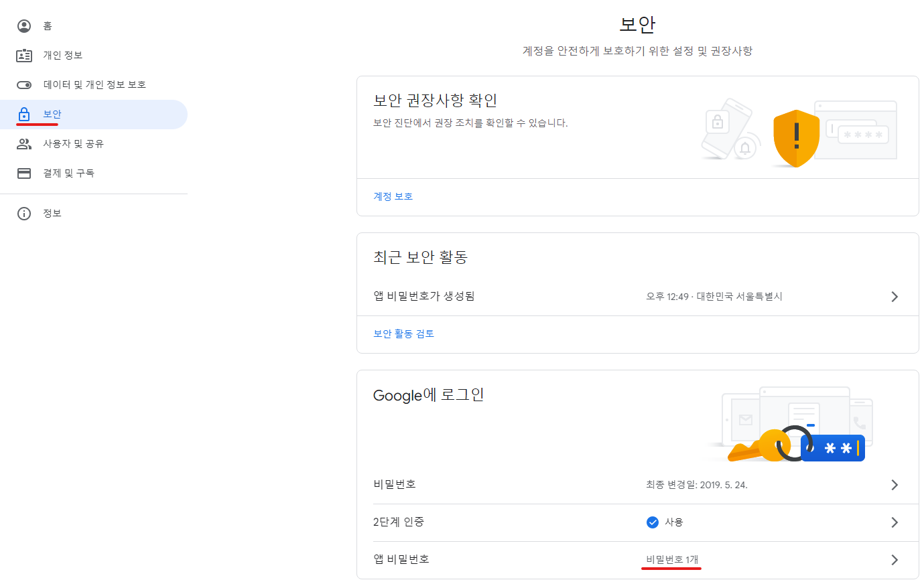Click the 결제 및 구독 card icon
Screen dimensions: 924x580
pyautogui.click(x=24, y=173)
